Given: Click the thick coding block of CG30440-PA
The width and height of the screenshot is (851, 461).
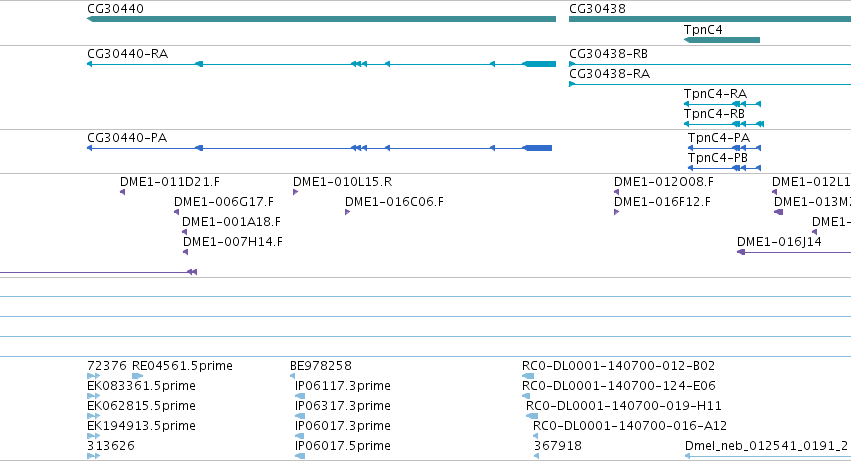Looking at the screenshot, I should click(x=537, y=148).
